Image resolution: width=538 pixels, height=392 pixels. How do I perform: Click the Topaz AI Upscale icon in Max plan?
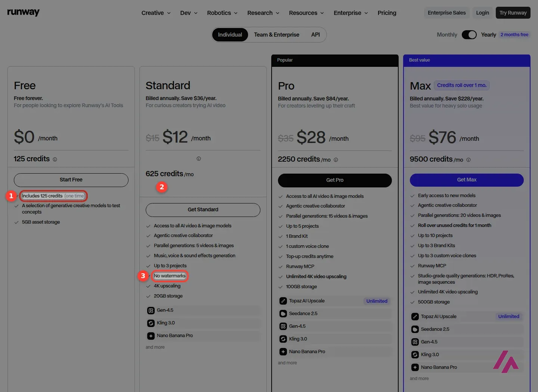(415, 317)
